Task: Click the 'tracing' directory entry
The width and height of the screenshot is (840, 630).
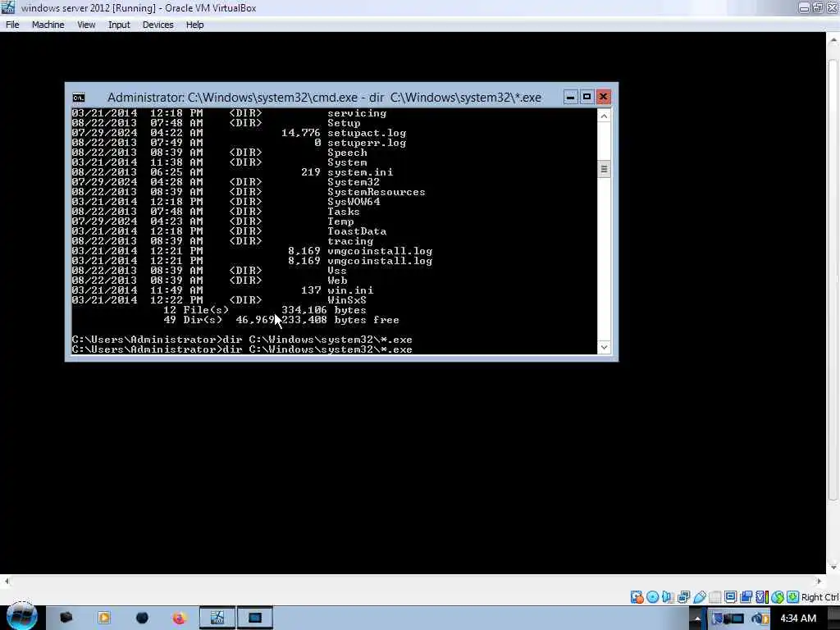Action: [350, 241]
